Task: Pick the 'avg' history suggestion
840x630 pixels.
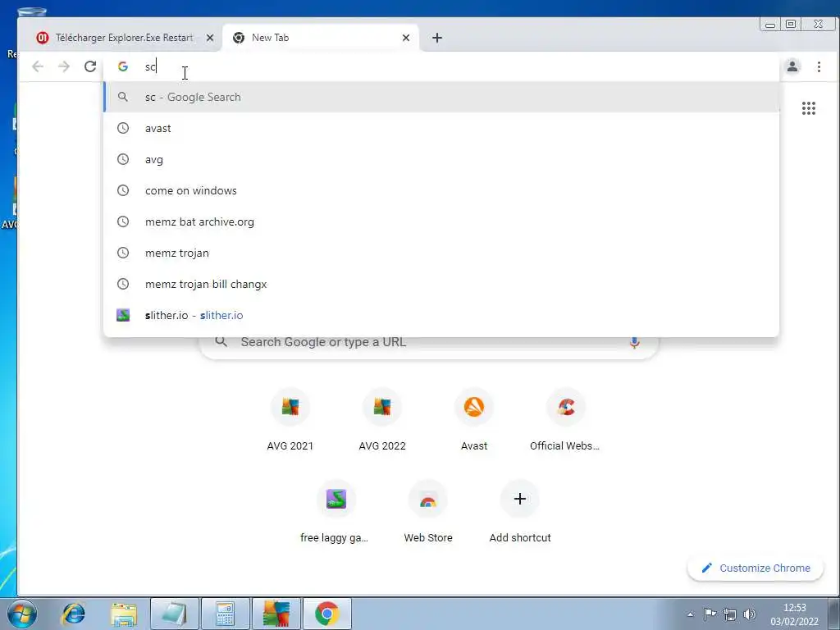Action: tap(441, 159)
